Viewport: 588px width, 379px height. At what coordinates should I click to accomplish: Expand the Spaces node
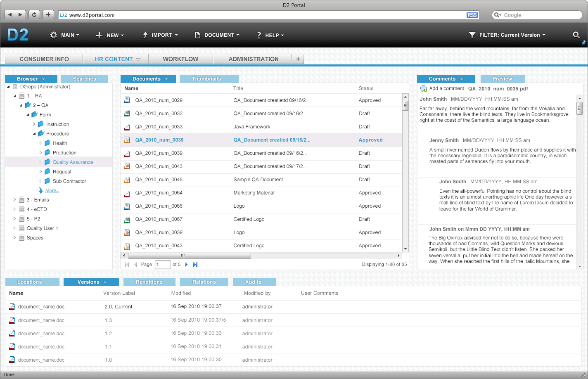pyautogui.click(x=14, y=238)
